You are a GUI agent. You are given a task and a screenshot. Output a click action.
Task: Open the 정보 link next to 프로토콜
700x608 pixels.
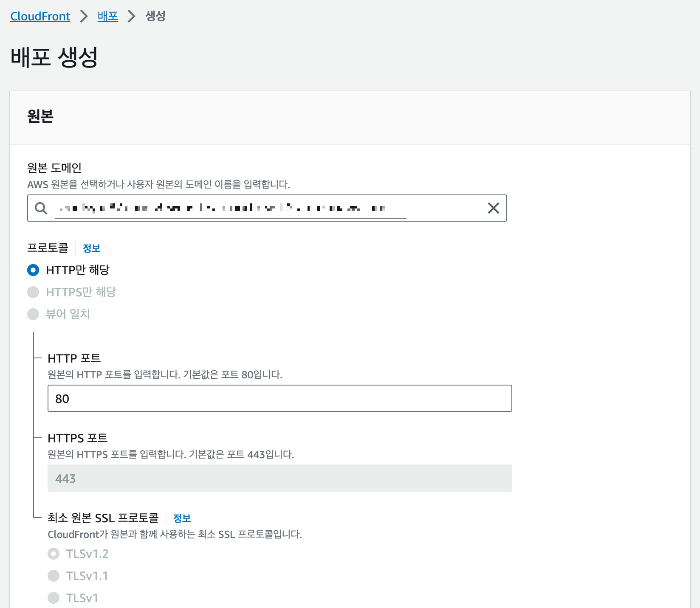point(91,248)
